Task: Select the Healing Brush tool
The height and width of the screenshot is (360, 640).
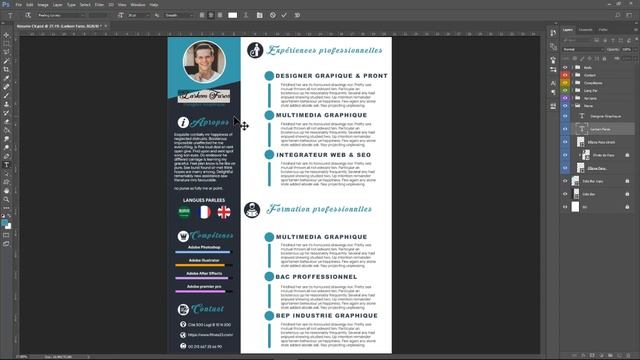Action: coord(6,87)
